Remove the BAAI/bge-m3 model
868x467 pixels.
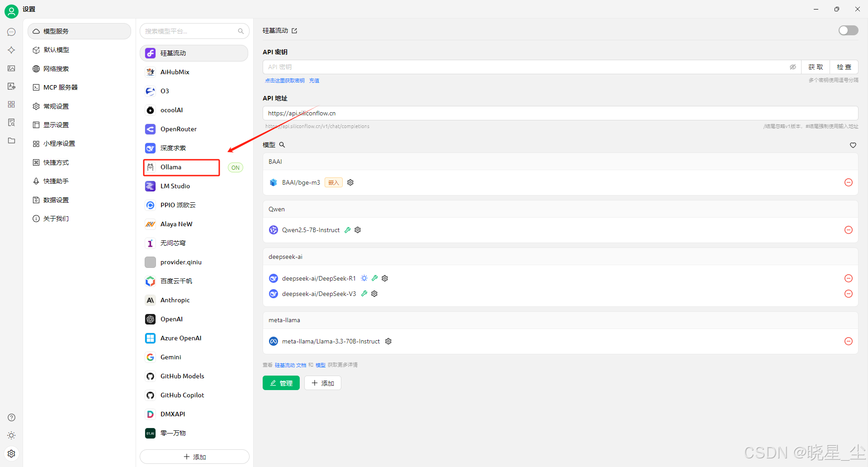tap(849, 182)
